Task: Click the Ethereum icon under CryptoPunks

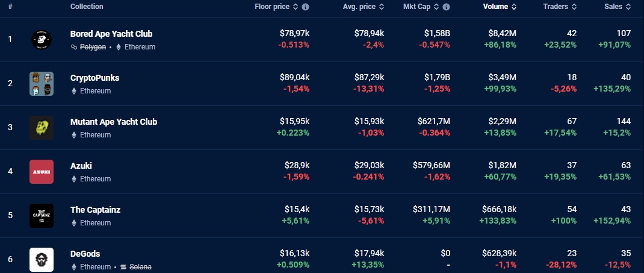Action: tap(74, 91)
